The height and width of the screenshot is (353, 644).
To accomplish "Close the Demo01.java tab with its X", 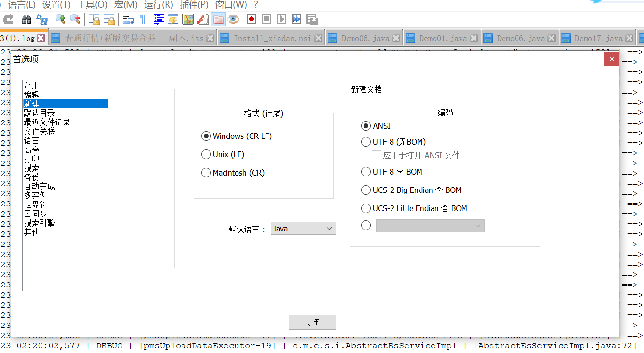I will point(474,38).
